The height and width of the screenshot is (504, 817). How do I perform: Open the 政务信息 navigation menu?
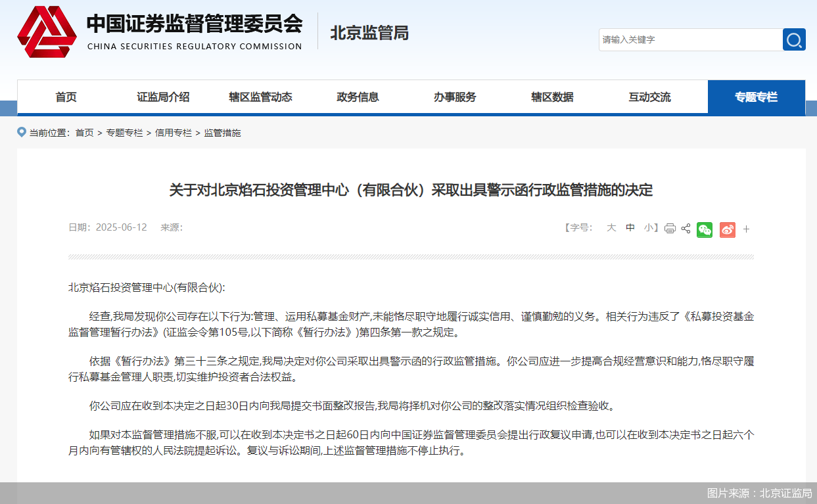[358, 97]
